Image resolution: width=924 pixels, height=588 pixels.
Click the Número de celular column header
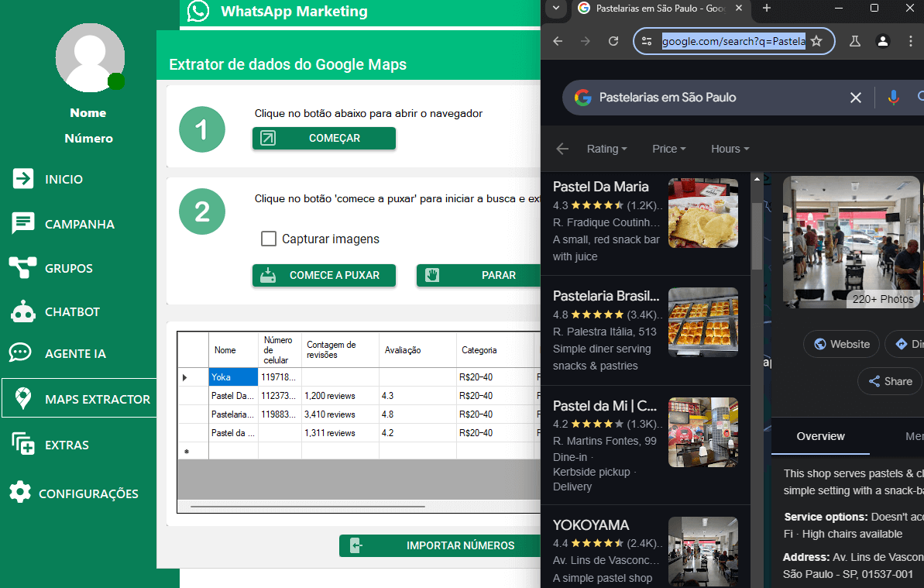[x=280, y=350]
